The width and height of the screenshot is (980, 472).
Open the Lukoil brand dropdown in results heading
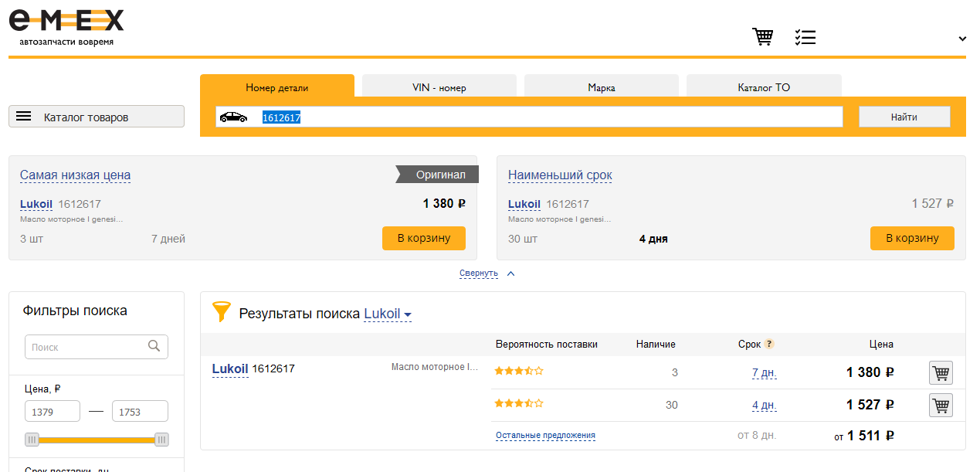click(x=388, y=314)
